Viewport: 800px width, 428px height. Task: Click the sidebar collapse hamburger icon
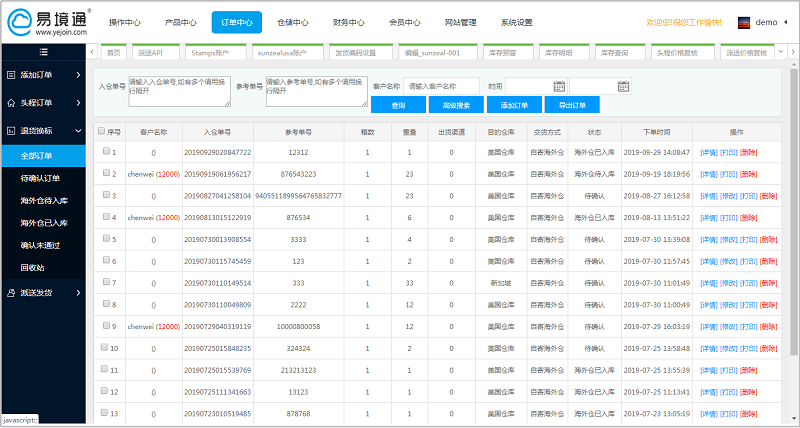pyautogui.click(x=42, y=51)
